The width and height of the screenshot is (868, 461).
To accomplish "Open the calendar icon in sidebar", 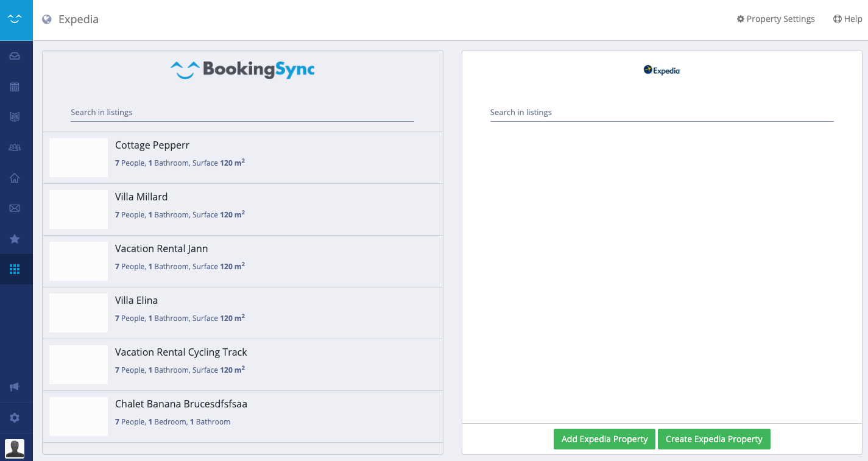I will click(x=15, y=86).
